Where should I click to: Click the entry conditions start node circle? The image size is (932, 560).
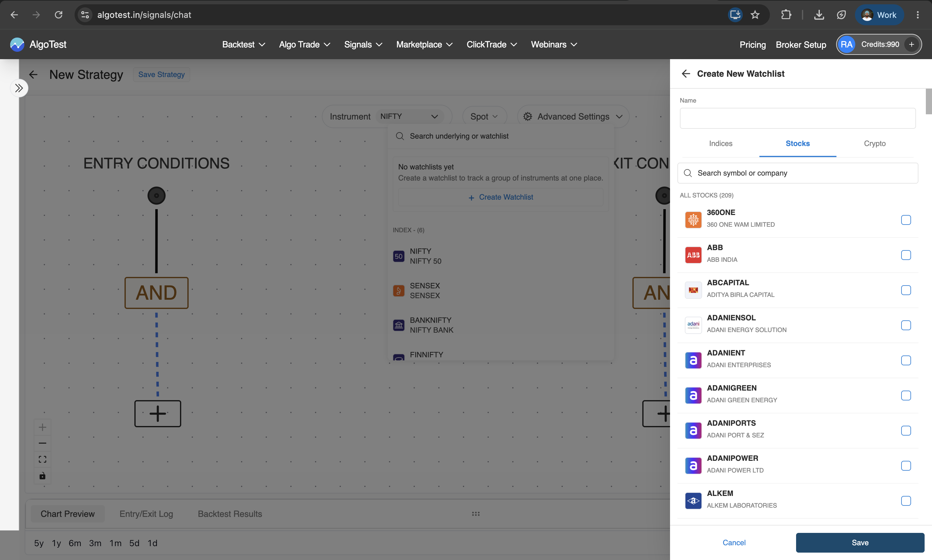(x=156, y=196)
